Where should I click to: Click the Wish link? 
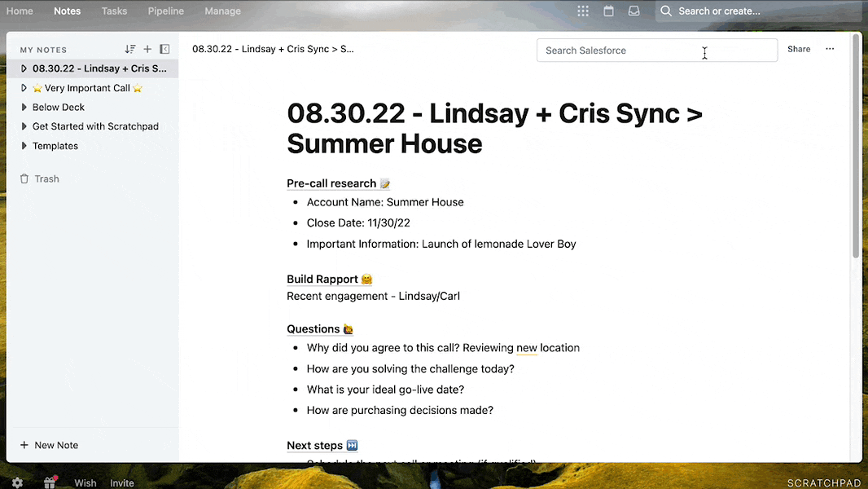tap(85, 483)
